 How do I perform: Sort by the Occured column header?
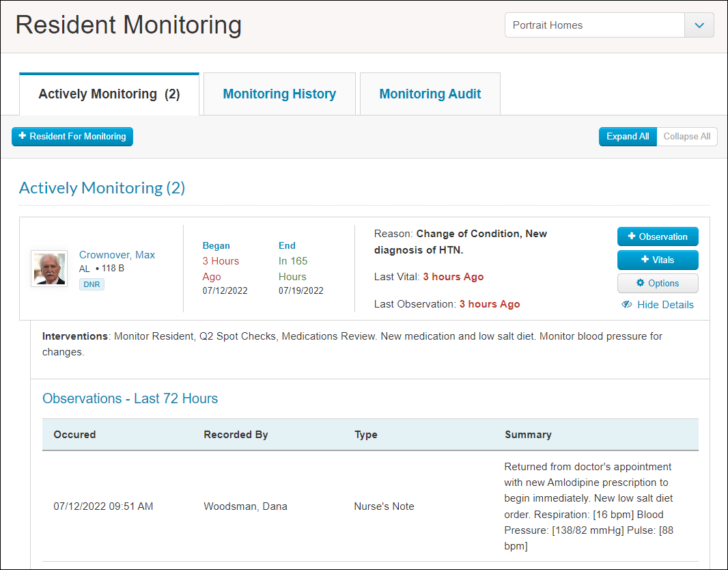tap(74, 435)
